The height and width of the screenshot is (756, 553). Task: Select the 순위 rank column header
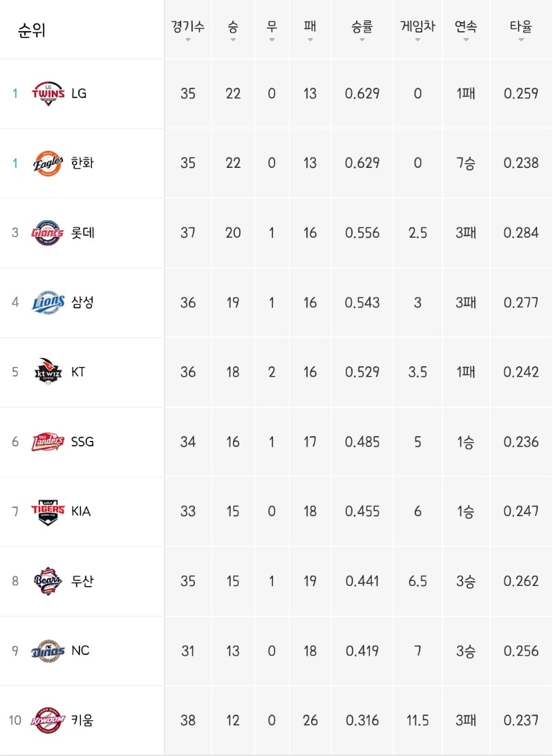coord(31,30)
